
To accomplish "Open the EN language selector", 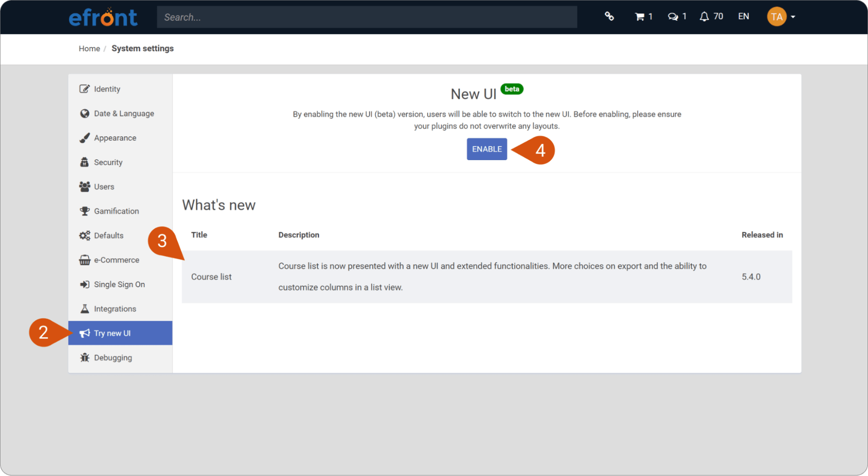I will point(743,16).
